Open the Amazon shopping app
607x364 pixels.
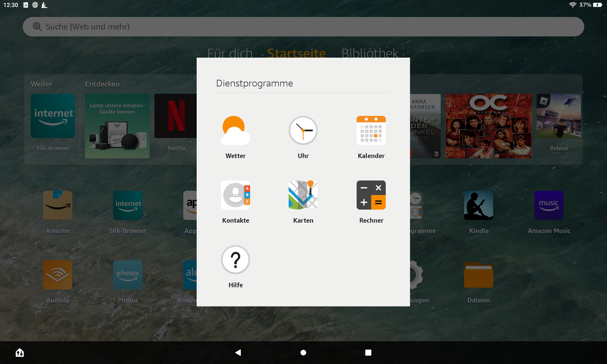click(58, 205)
